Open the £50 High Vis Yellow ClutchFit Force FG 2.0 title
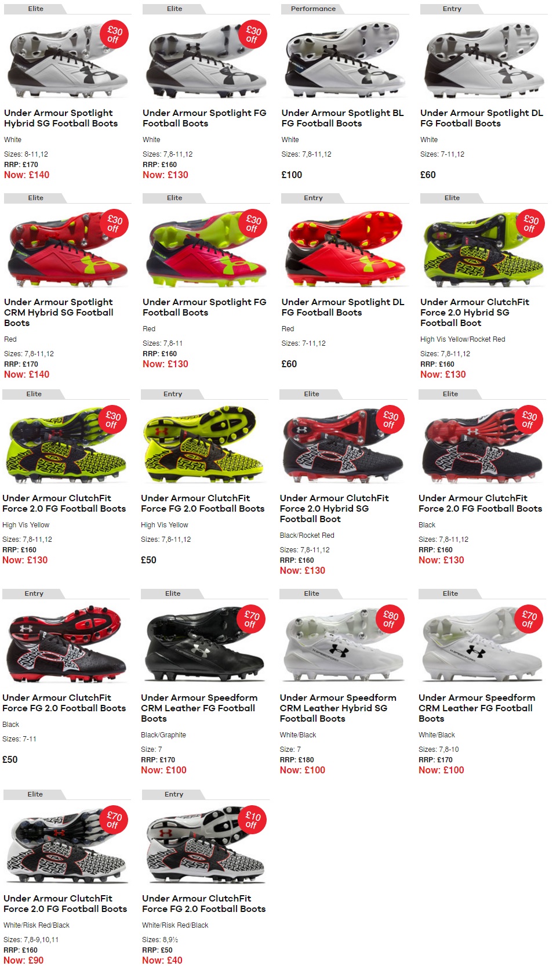This screenshot has height=970, width=560. tap(202, 504)
